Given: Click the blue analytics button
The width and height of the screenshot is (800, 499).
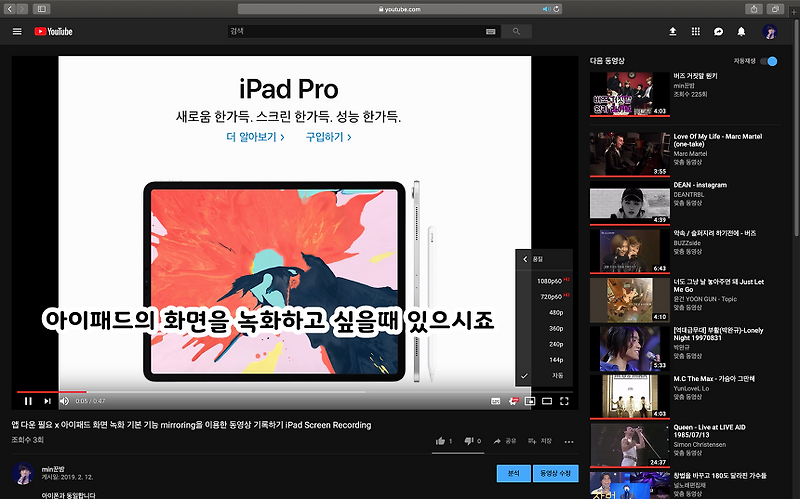Looking at the screenshot, I should 513,473.
